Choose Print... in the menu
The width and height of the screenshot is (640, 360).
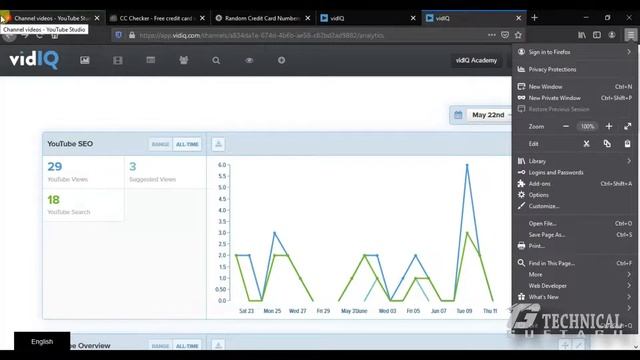click(574, 246)
